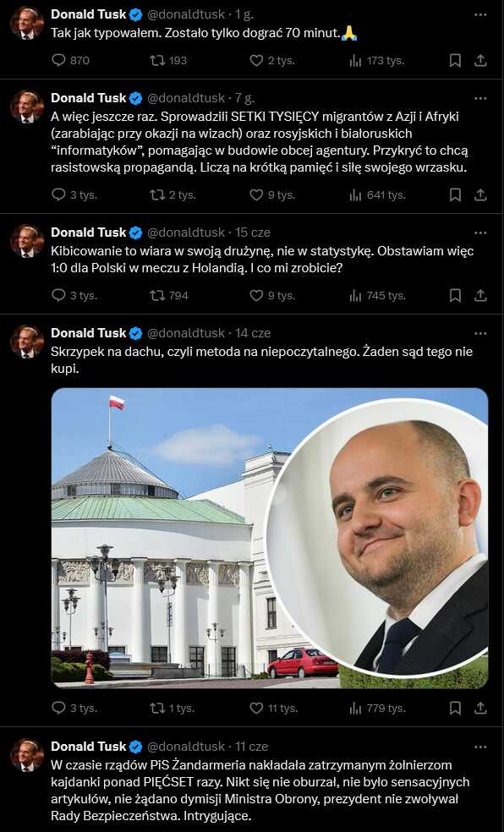Open more options for the 7 g. tweet

[480, 99]
